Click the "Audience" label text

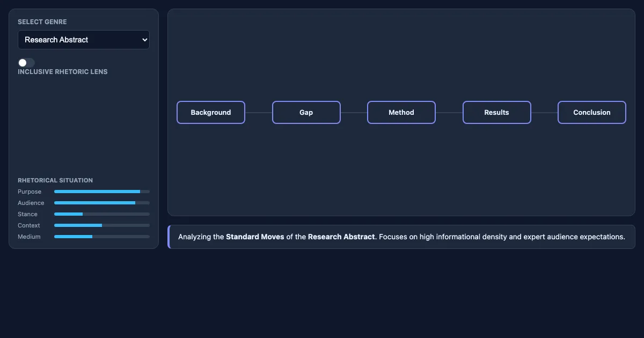[x=31, y=203]
